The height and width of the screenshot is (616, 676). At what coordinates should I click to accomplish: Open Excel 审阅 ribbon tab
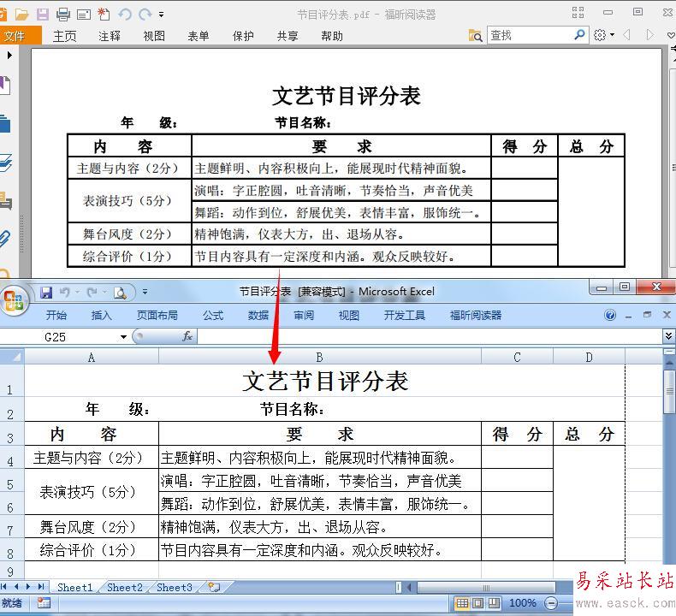coord(304,316)
